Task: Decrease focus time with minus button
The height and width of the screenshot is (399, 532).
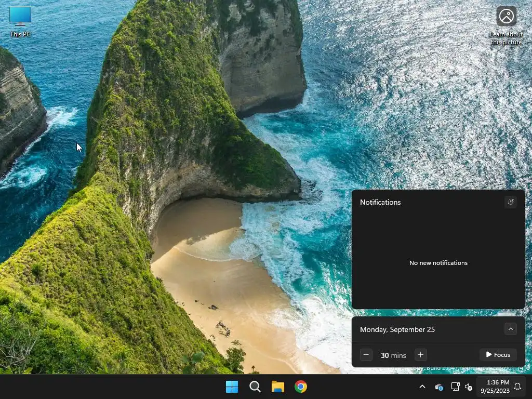Action: tap(366, 355)
